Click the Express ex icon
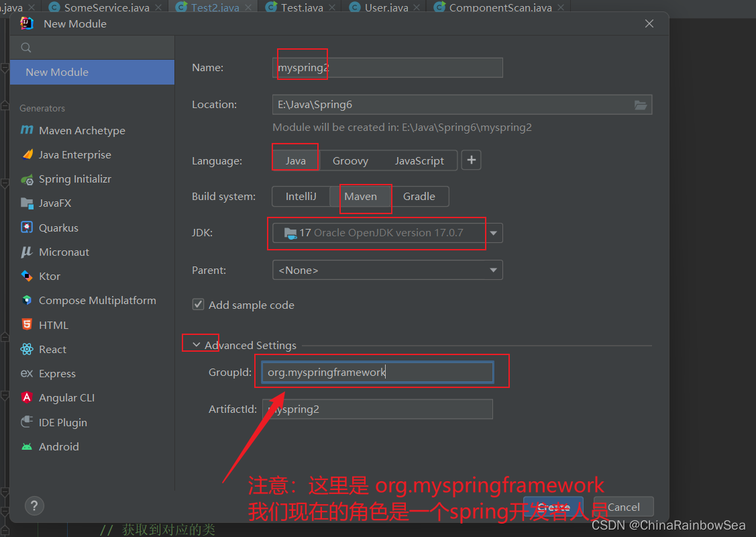The width and height of the screenshot is (756, 537). (x=27, y=373)
